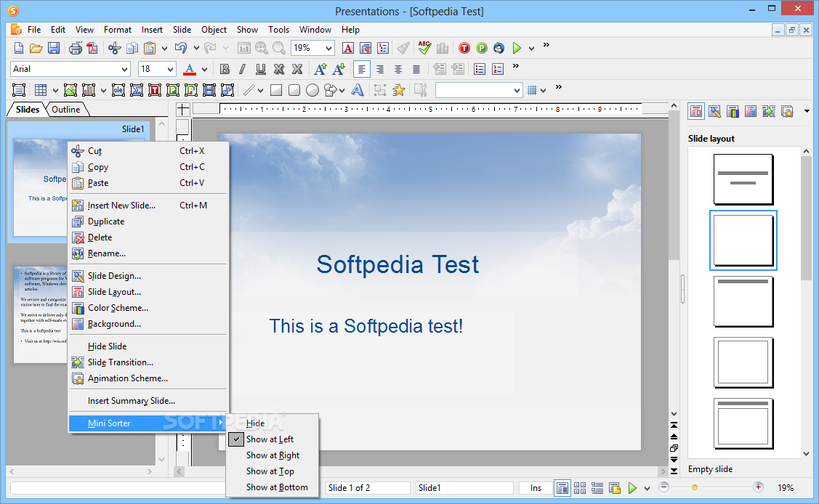Choose Insert New Slide... menu entry
The height and width of the screenshot is (504, 819).
click(148, 205)
